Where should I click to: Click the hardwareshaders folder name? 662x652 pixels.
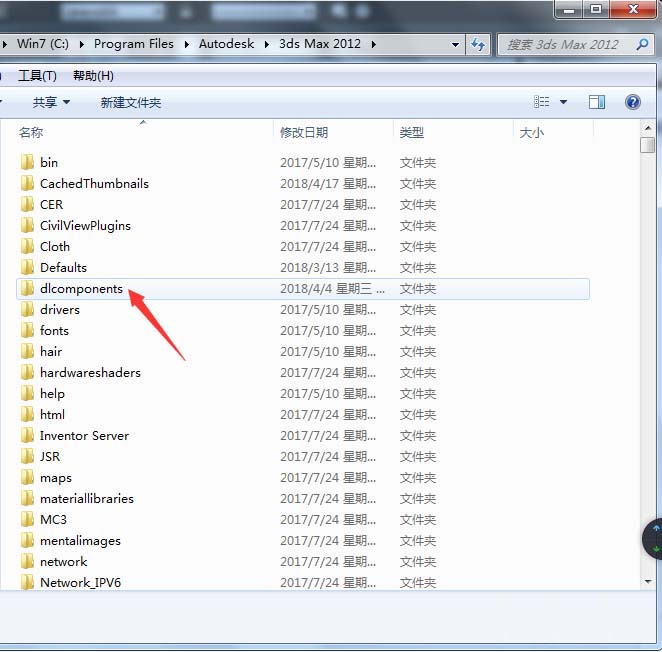(90, 372)
